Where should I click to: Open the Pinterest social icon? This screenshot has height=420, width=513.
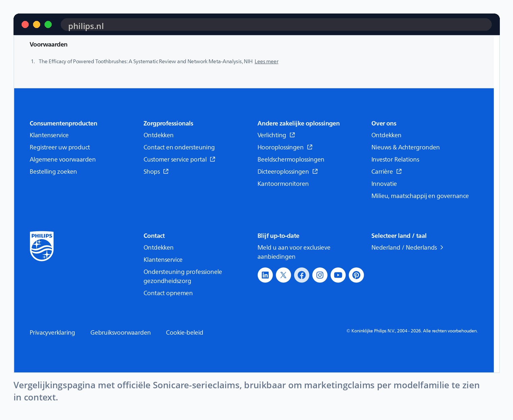[356, 275]
